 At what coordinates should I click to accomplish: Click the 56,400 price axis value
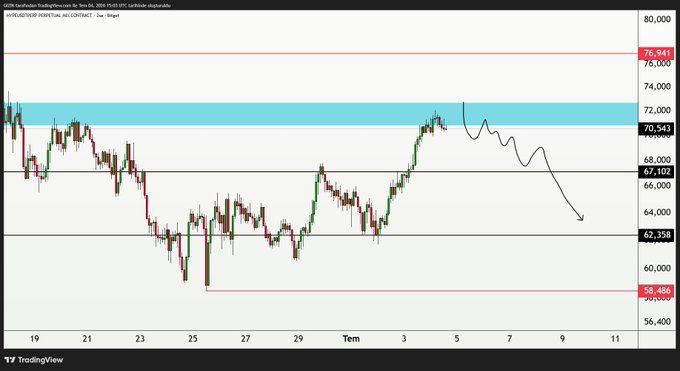pyautogui.click(x=657, y=322)
